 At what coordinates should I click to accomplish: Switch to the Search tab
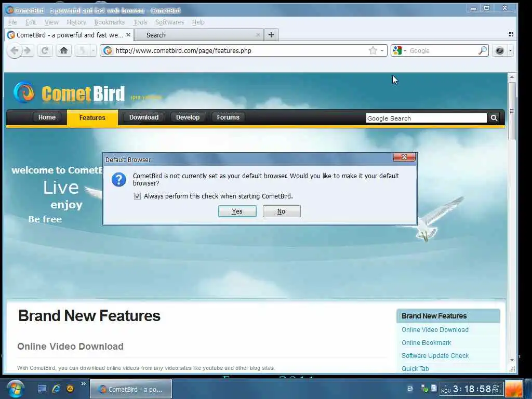[198, 35]
